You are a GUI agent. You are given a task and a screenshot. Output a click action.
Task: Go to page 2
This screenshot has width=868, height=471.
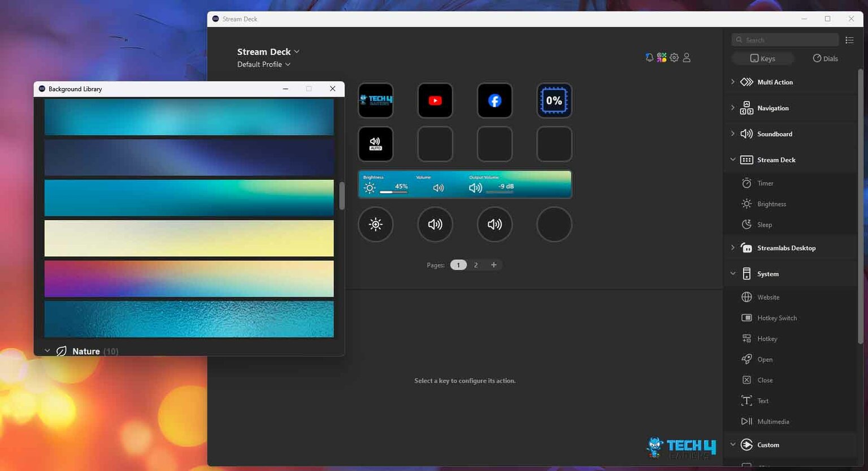[476, 265]
